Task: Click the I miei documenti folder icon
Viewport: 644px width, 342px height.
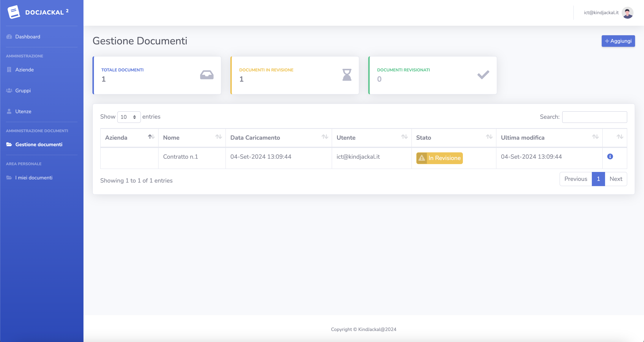Action: point(9,178)
